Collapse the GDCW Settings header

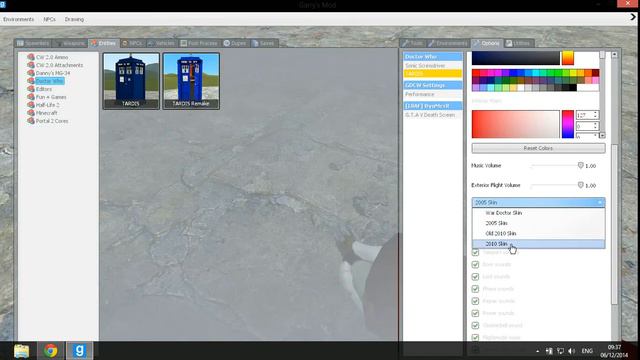tap(433, 85)
